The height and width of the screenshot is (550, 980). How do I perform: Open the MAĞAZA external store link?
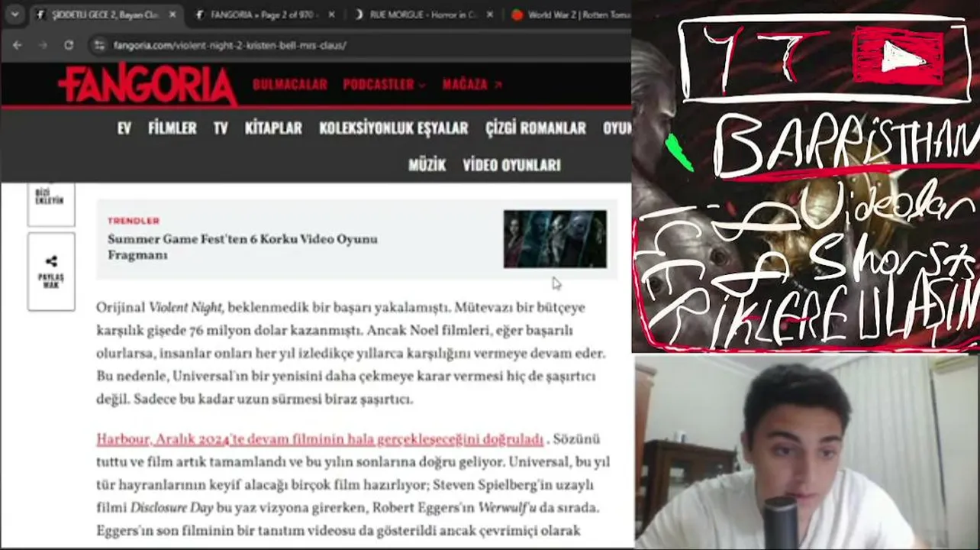pyautogui.click(x=472, y=85)
